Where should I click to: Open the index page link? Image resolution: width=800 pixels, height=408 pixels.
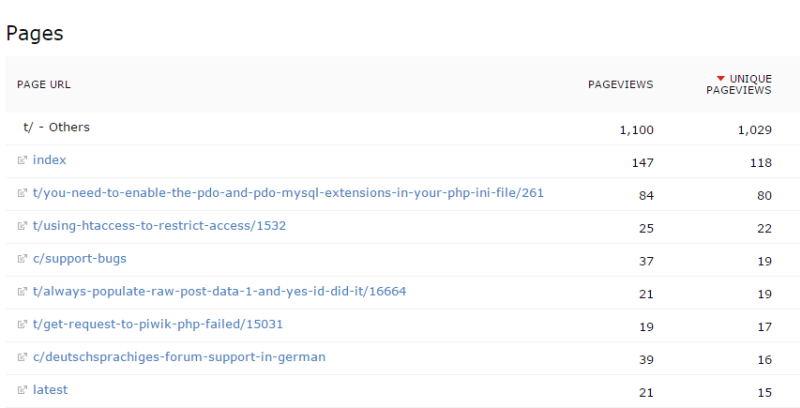[x=49, y=160]
